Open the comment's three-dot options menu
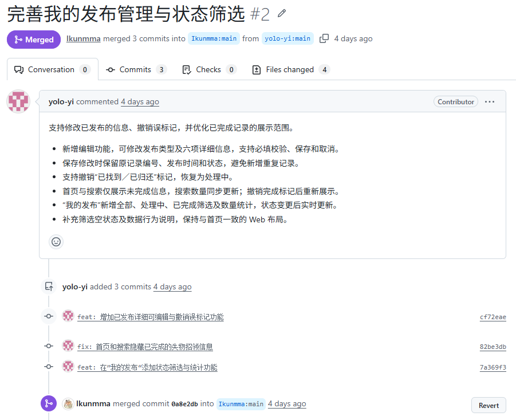The image size is (516, 420). [x=490, y=102]
